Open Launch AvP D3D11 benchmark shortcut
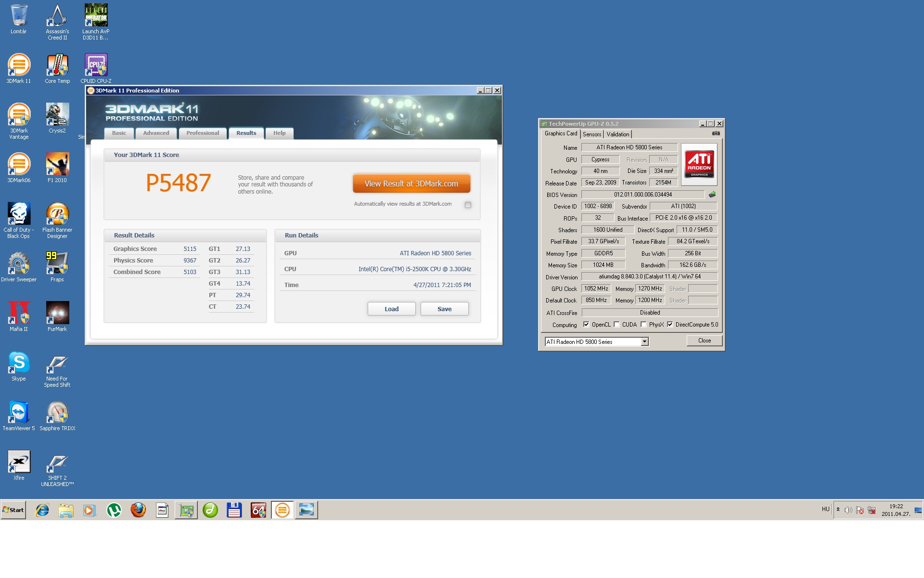924x578 pixels. coord(96,22)
